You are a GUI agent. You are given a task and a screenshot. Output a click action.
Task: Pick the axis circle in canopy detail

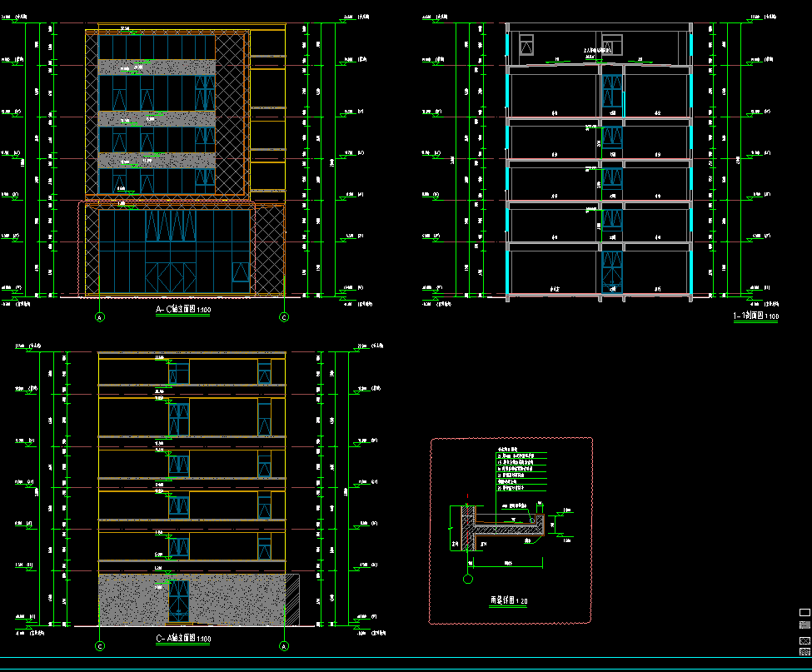click(x=468, y=579)
